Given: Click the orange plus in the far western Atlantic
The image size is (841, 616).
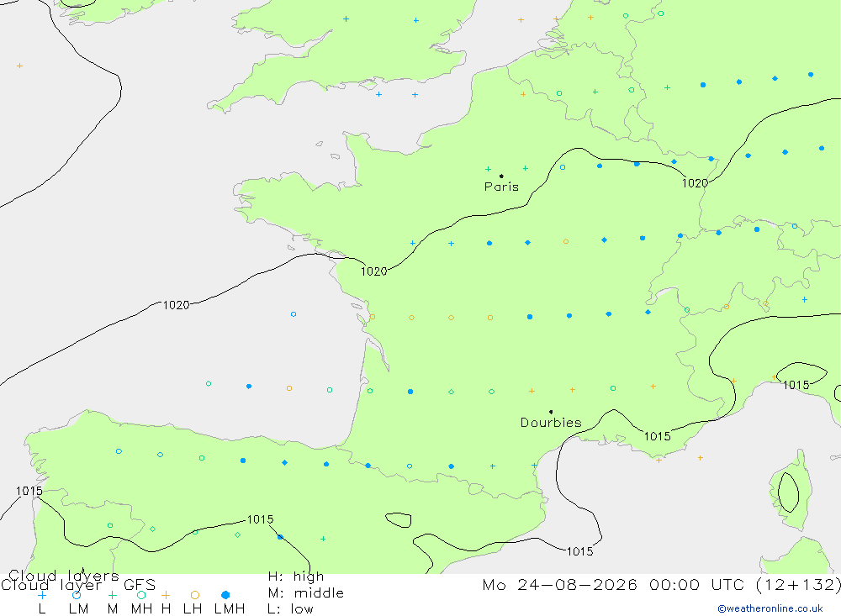Looking at the screenshot, I should tap(20, 66).
